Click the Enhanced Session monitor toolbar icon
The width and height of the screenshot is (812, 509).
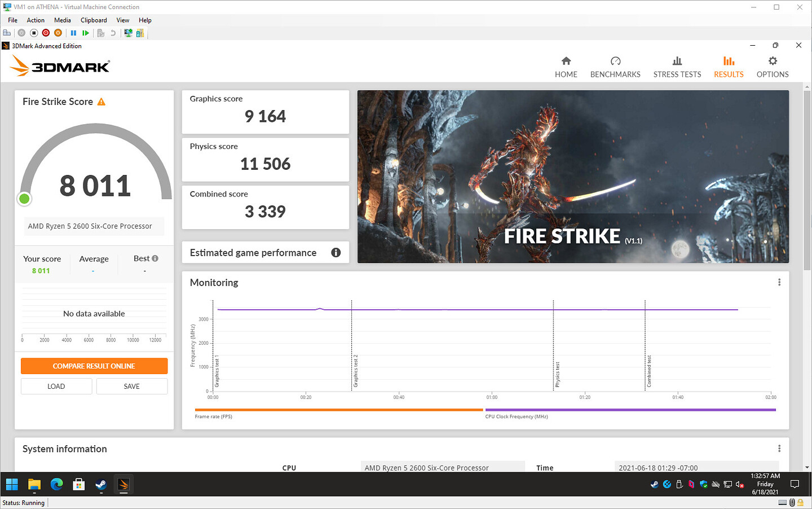click(x=128, y=33)
